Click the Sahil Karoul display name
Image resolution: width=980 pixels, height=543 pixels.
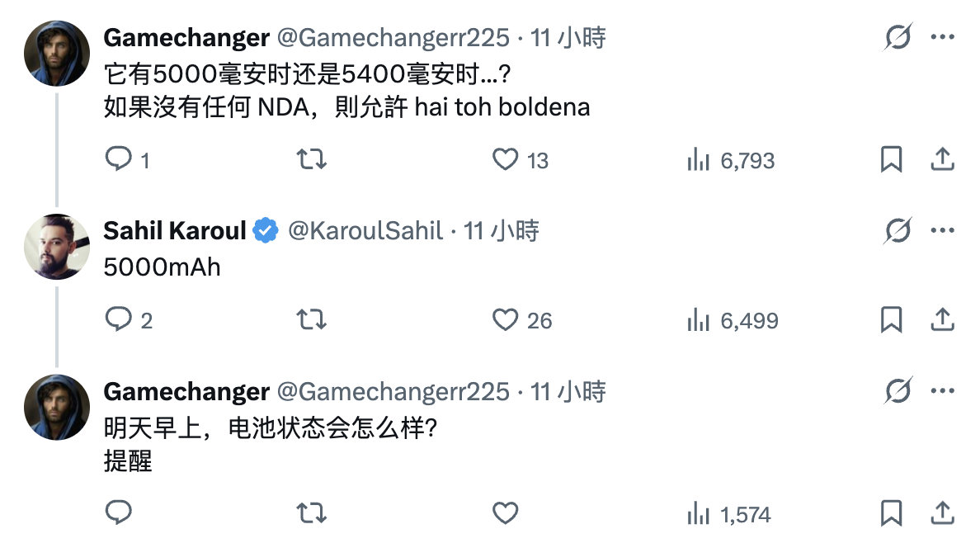tap(175, 231)
